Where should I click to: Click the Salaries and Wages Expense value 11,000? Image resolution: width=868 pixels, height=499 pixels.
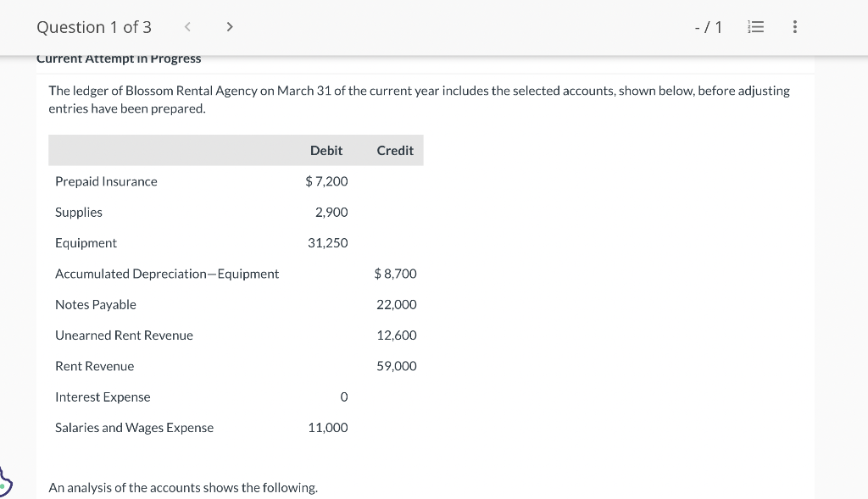click(327, 428)
